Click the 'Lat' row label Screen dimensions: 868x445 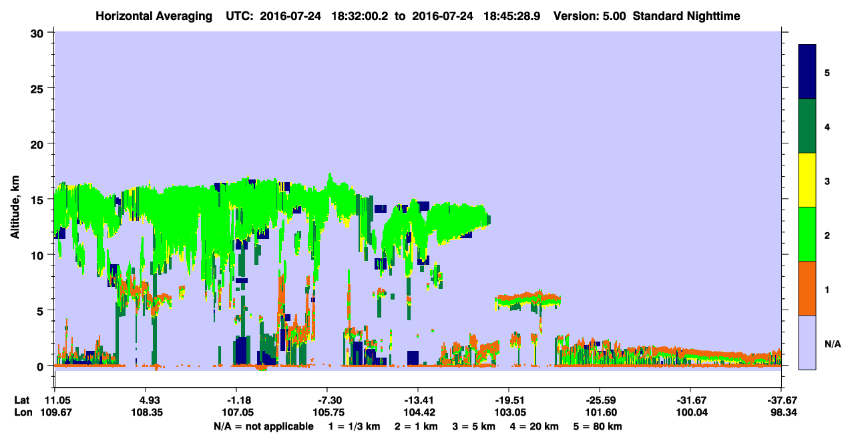tap(21, 400)
